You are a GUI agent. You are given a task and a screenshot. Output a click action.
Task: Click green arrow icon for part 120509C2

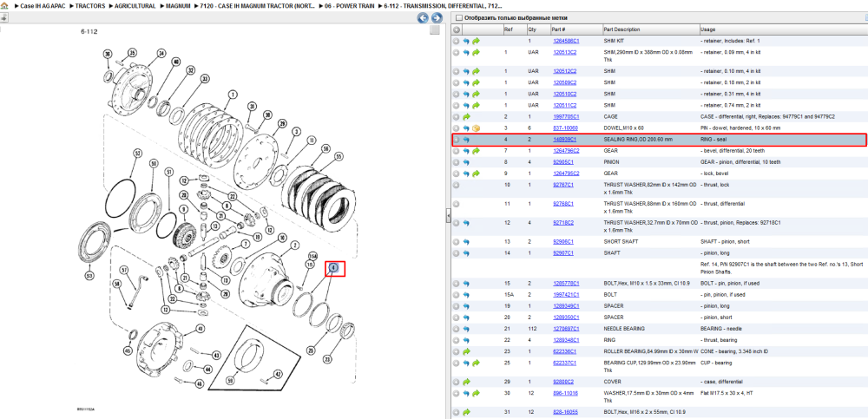coord(476,82)
